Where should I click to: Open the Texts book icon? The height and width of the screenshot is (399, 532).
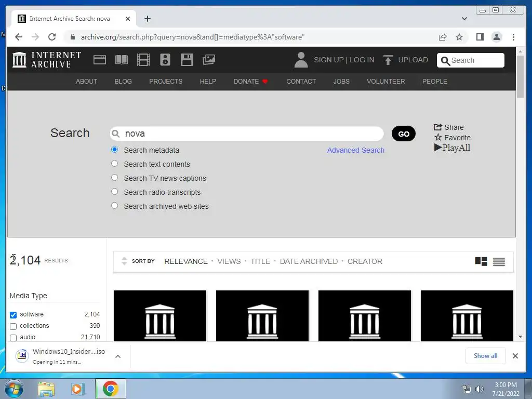point(122,60)
